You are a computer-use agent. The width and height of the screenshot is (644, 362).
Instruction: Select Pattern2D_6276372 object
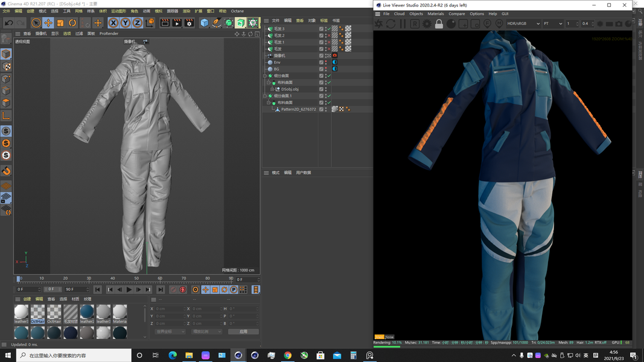click(299, 109)
